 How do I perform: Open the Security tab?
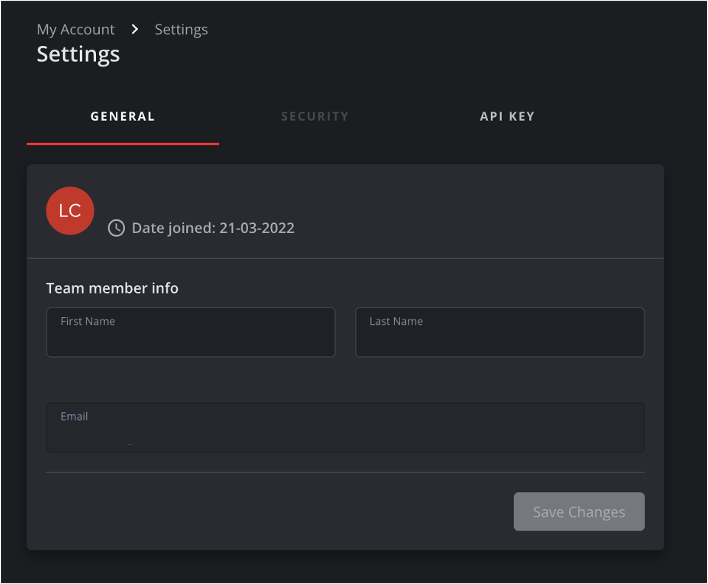(315, 116)
